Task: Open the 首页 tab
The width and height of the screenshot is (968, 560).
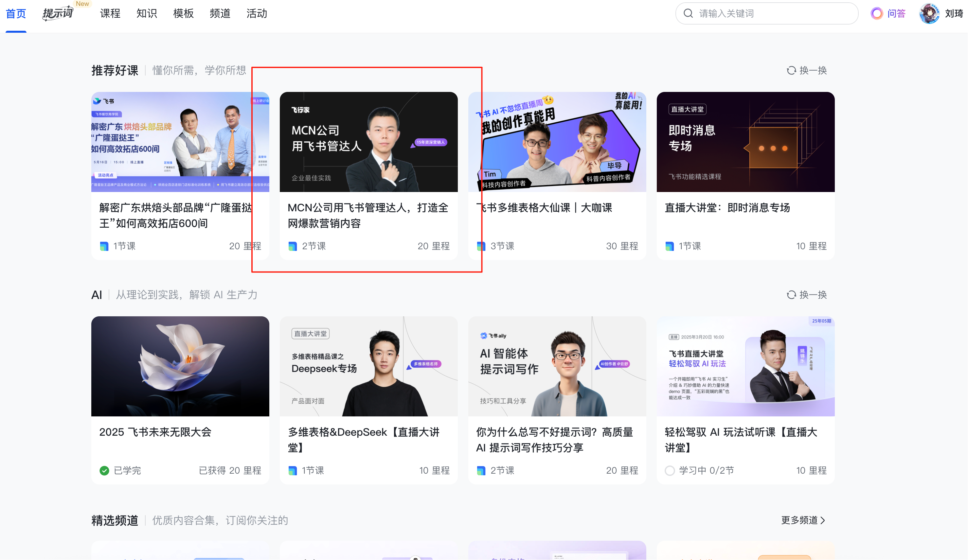Action: click(16, 14)
